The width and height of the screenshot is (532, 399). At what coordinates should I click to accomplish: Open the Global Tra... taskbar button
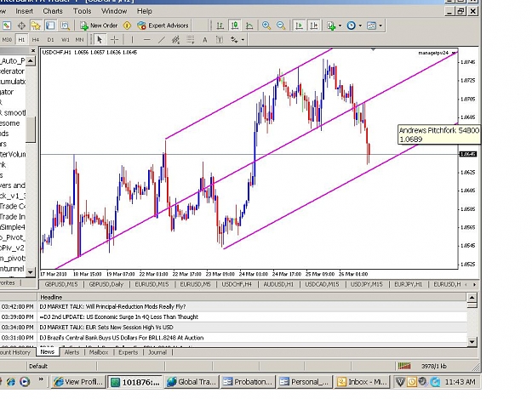192,382
